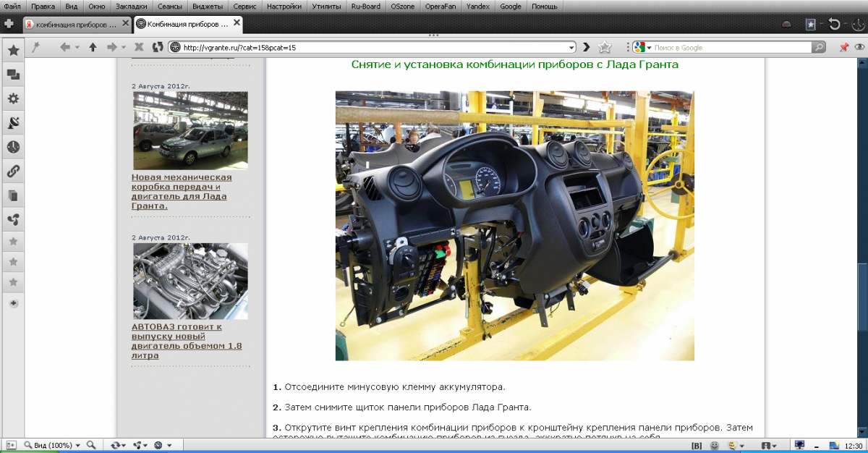Click the system clock showing 12:30
The height and width of the screenshot is (453, 868).
(x=854, y=446)
